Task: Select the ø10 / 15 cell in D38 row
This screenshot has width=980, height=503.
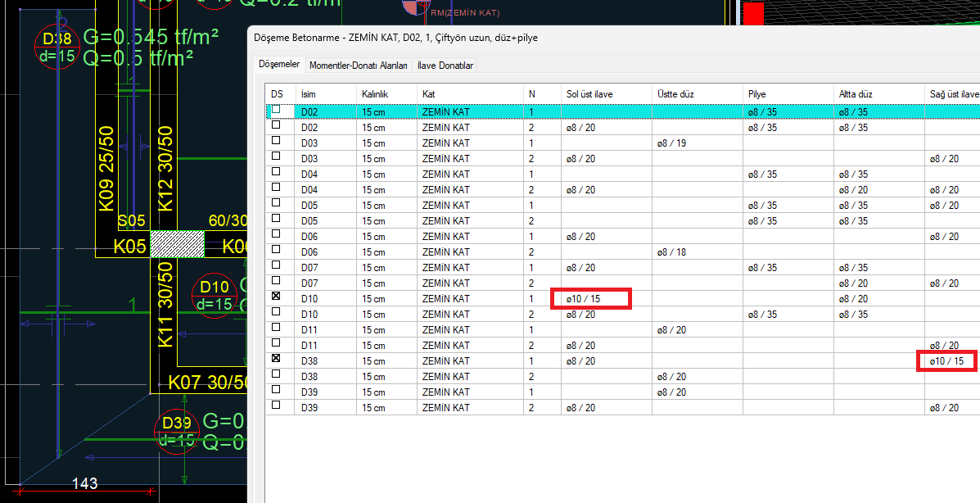Action: point(952,361)
